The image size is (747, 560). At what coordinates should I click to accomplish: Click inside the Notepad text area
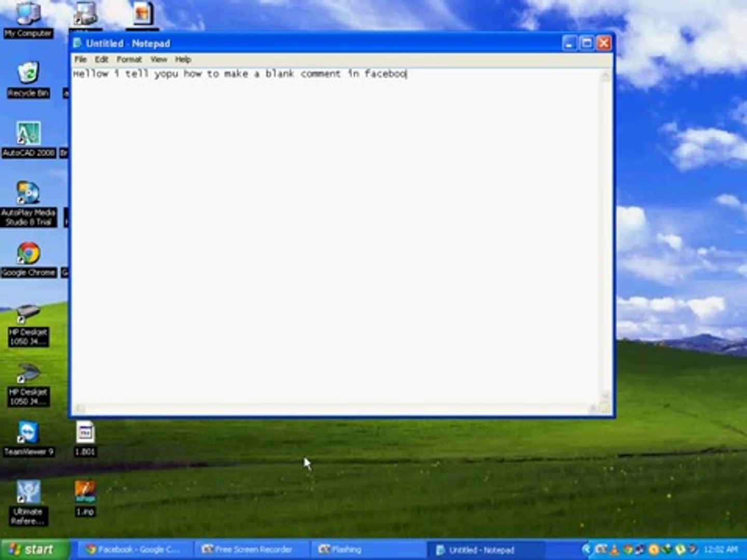[x=336, y=236]
